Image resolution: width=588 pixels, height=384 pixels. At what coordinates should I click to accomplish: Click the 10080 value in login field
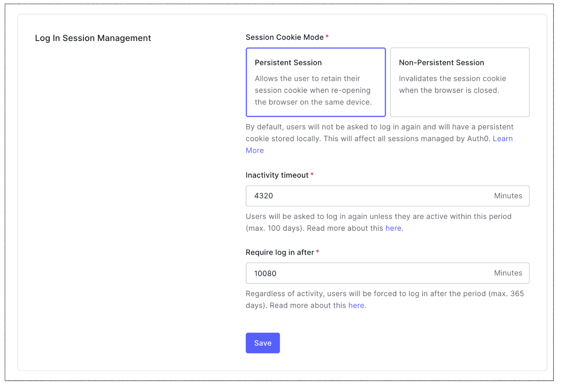(x=265, y=274)
